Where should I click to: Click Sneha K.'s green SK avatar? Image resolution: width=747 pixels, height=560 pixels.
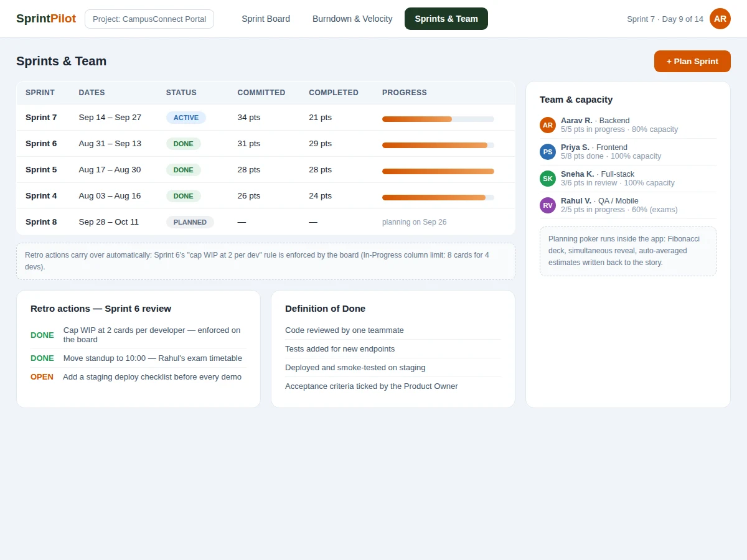pos(548,179)
